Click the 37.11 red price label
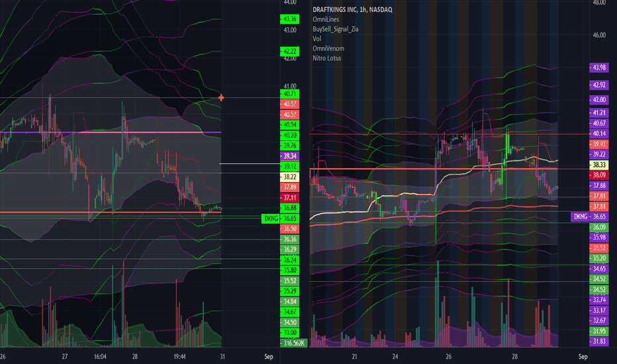This screenshot has height=364, width=617. pyautogui.click(x=289, y=198)
